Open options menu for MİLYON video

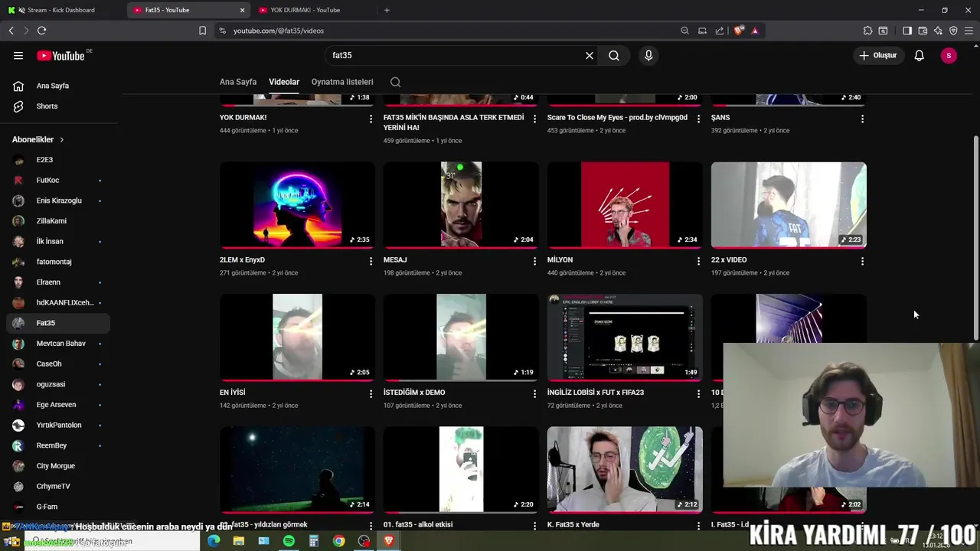pos(698,261)
